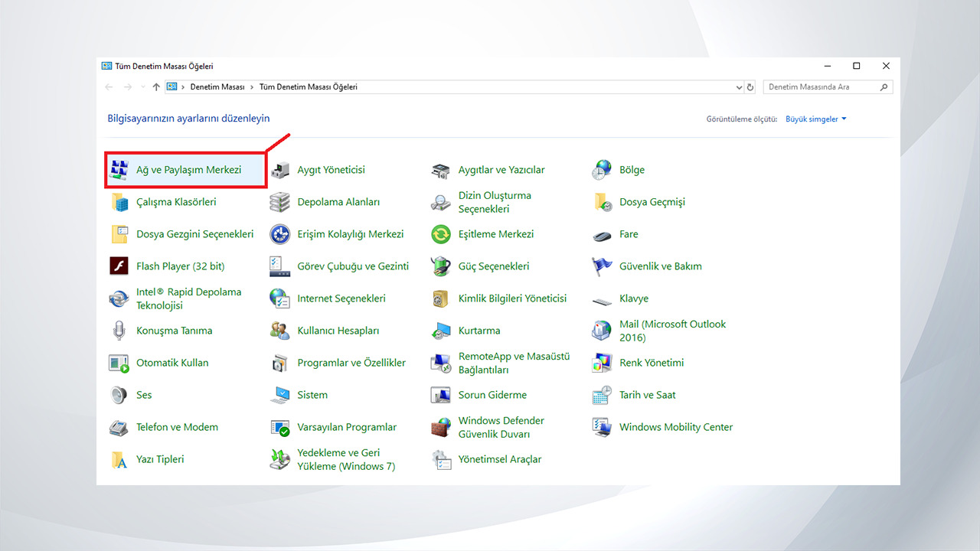
Task: Click Mail (Microsoft Outlook 2016) icon
Action: click(x=602, y=331)
